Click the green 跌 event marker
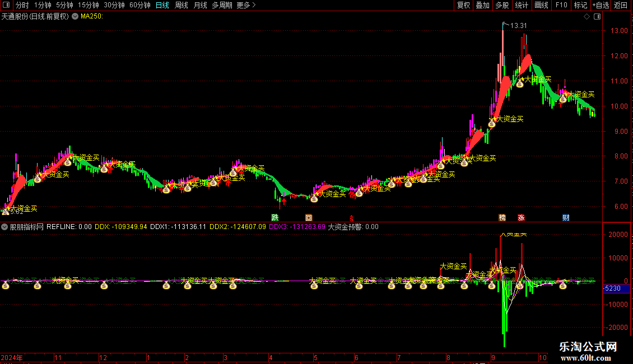 (275, 217)
